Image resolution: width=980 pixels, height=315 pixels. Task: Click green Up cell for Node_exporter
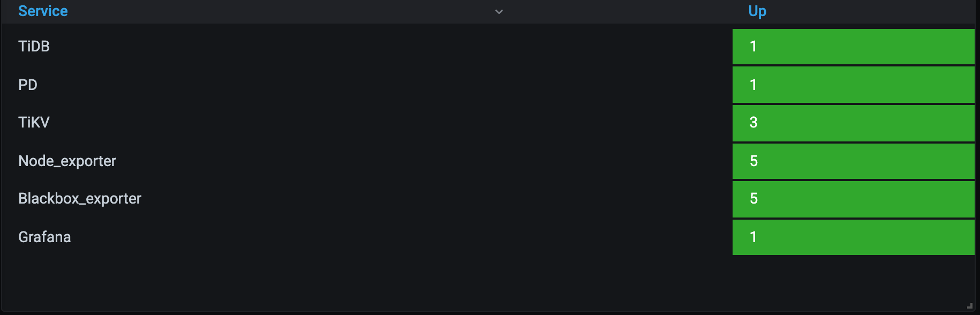click(853, 161)
